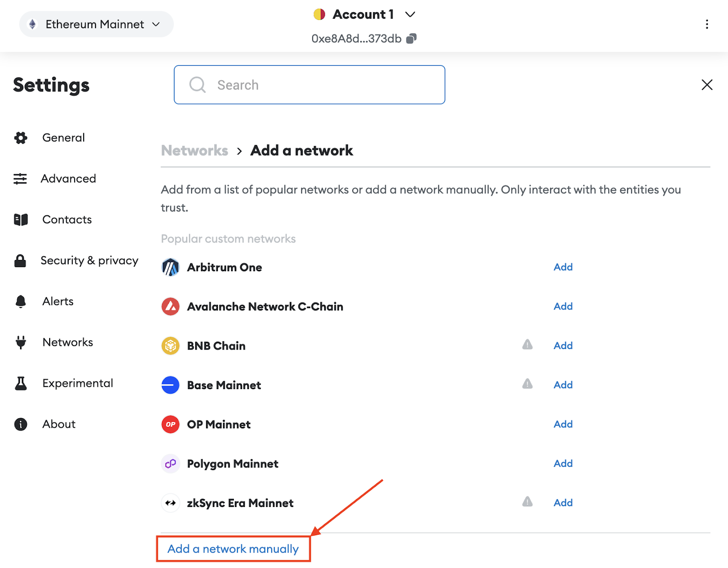Click the Add a network heading
728x568 pixels.
(x=302, y=150)
